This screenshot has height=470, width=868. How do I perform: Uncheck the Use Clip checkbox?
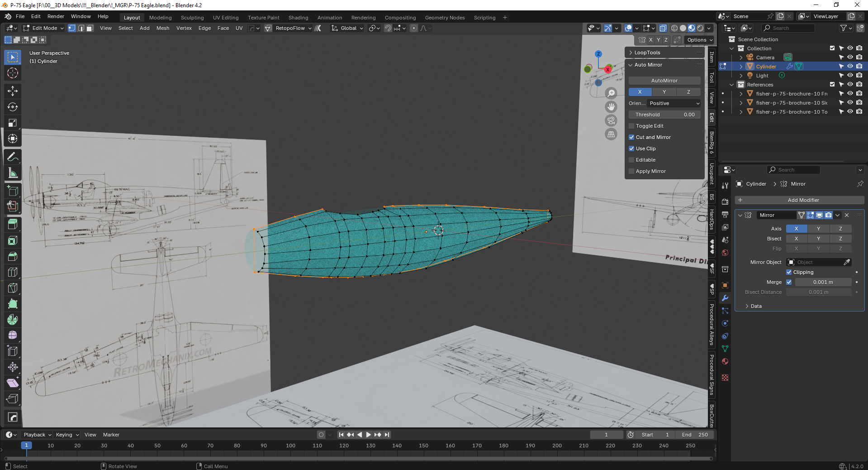tap(632, 149)
